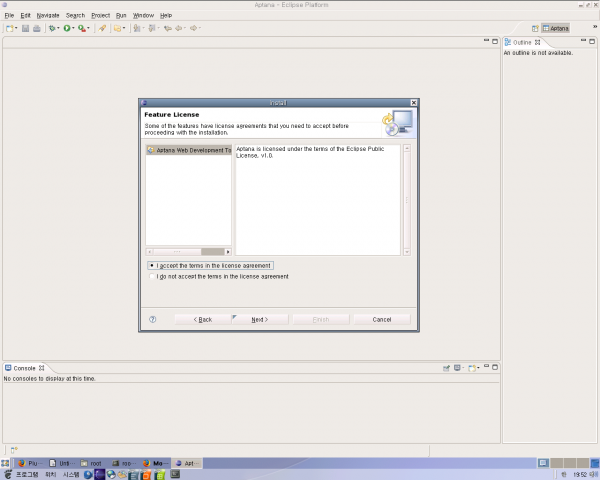Open the Window menu
Image resolution: width=600 pixels, height=480 pixels.
coord(143,15)
